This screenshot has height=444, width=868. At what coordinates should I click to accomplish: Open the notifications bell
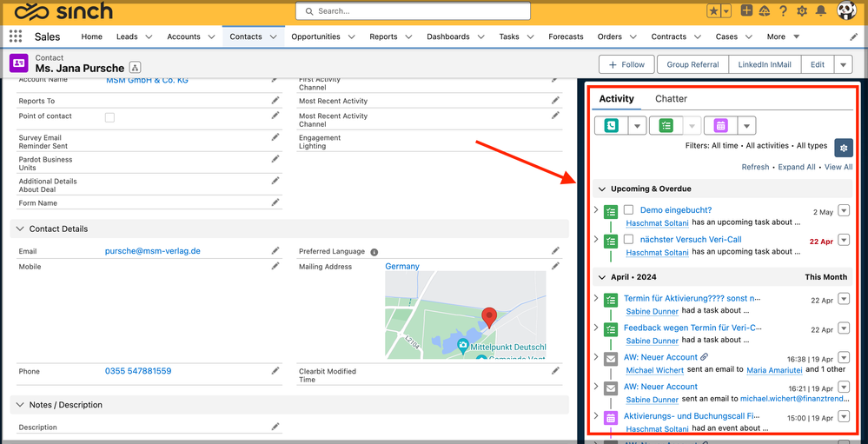click(x=821, y=11)
